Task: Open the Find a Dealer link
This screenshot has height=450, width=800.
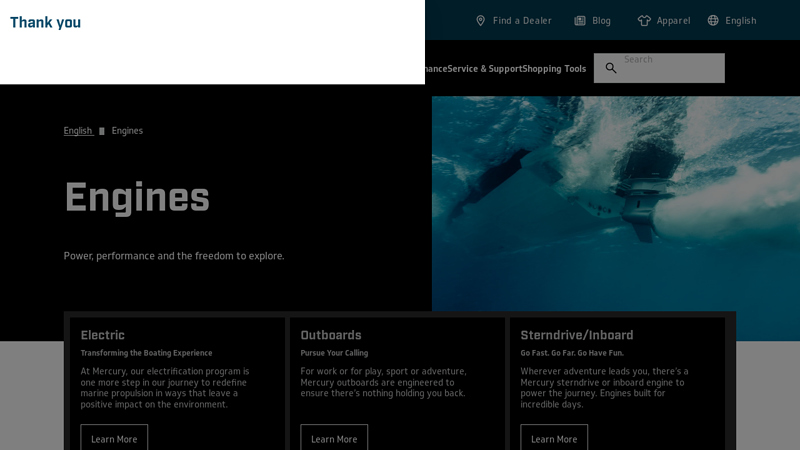Action: 514,20
